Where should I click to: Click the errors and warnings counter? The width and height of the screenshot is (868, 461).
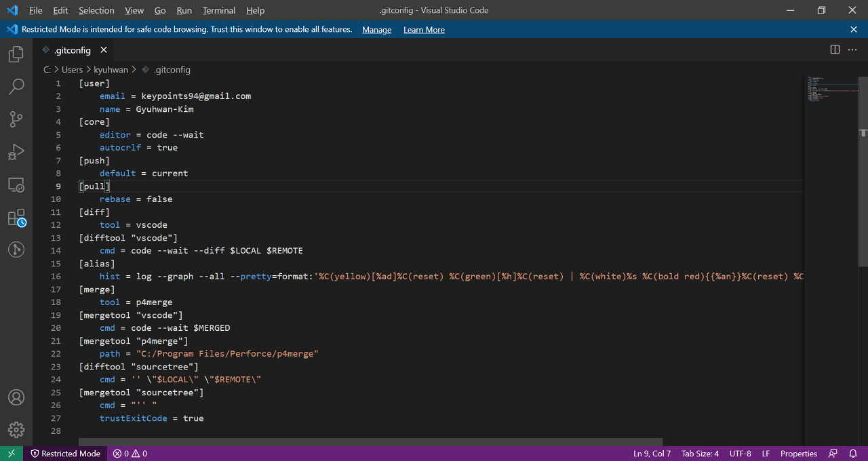pyautogui.click(x=130, y=454)
